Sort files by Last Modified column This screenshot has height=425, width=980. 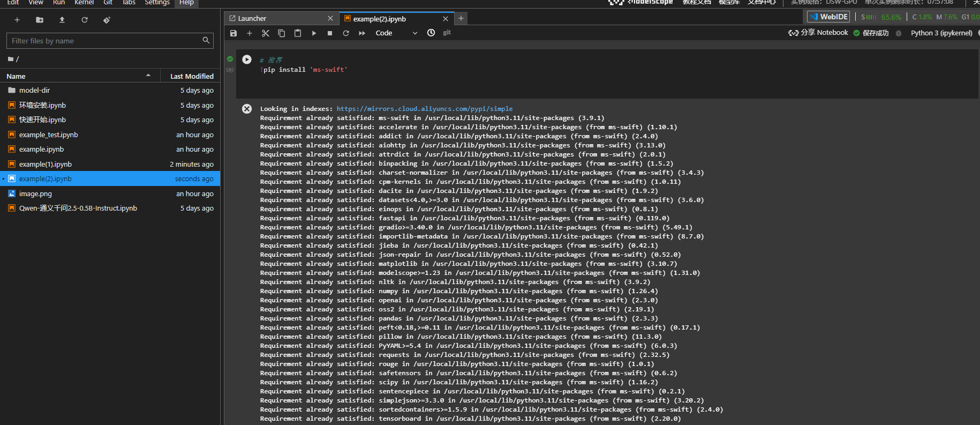(x=192, y=76)
